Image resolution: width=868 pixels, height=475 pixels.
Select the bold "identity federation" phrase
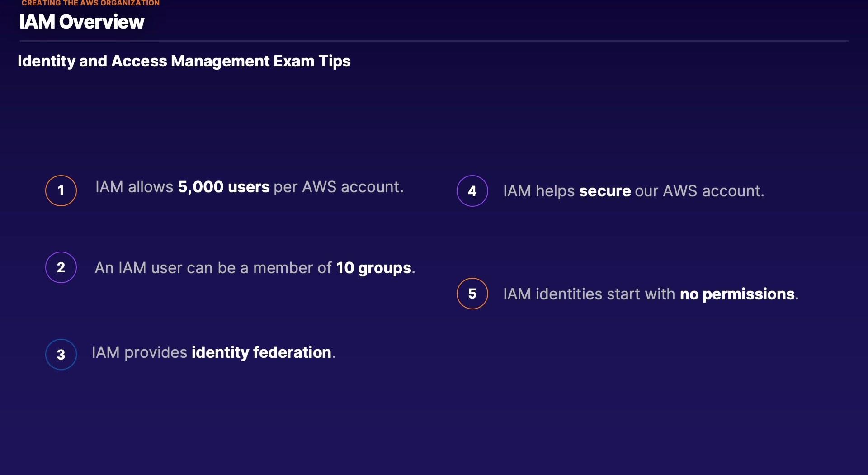click(261, 352)
